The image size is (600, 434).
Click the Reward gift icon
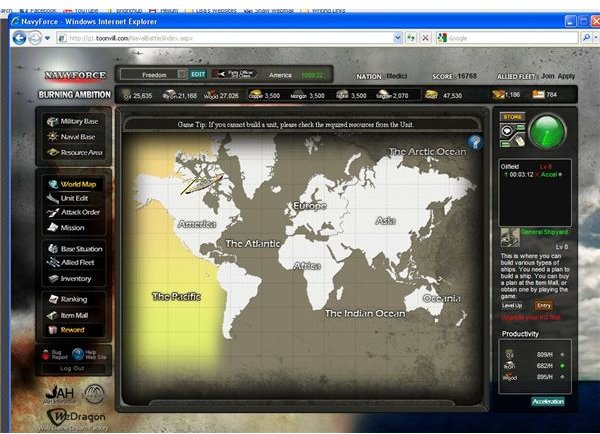(52, 330)
